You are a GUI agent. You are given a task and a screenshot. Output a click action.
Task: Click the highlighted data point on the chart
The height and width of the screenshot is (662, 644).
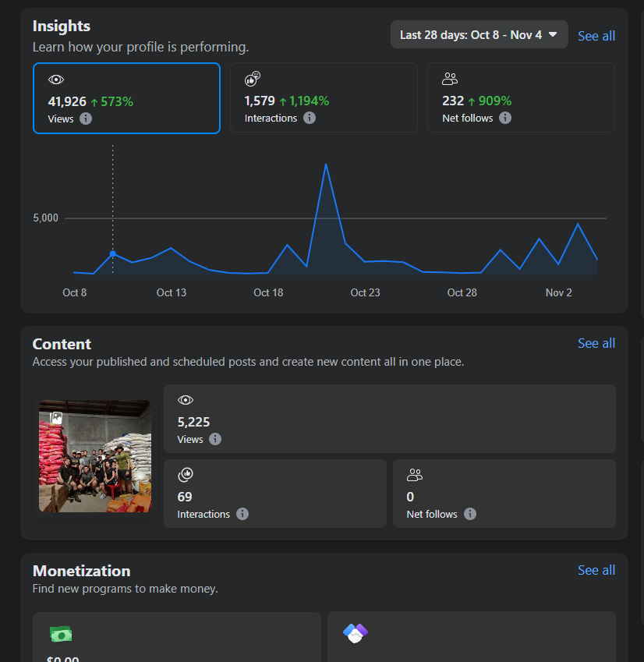coord(113,253)
